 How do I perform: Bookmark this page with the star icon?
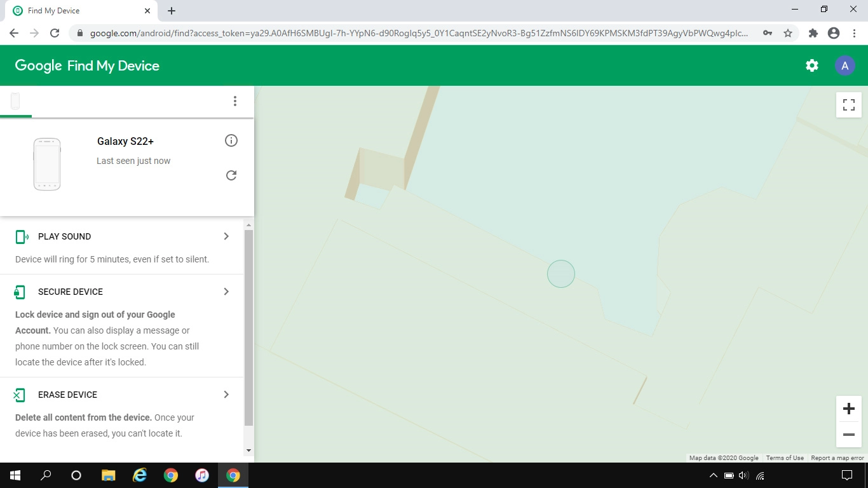click(x=788, y=33)
